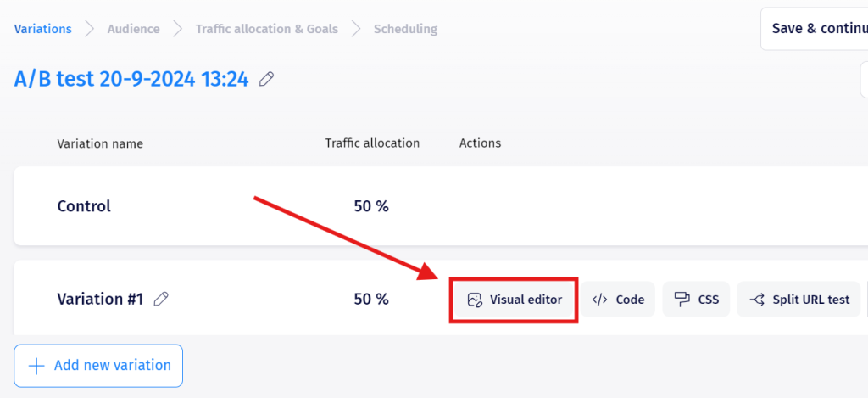
Task: Click the Variation name column header
Action: 100,143
